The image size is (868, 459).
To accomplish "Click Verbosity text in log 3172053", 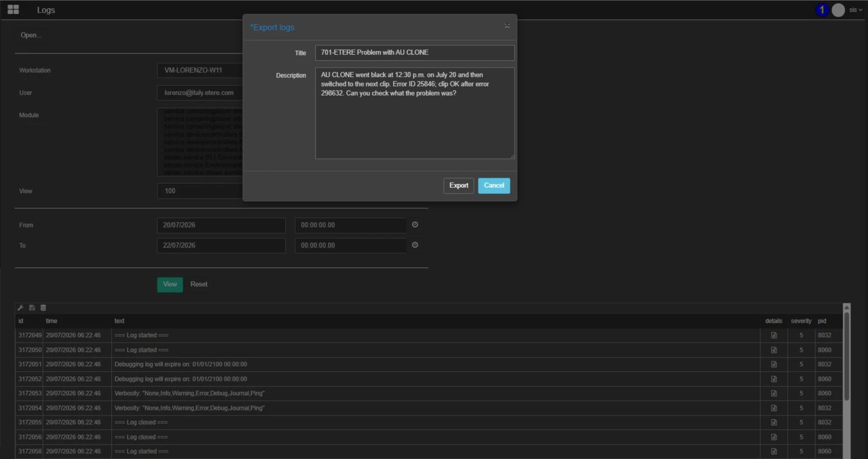I will point(189,393).
